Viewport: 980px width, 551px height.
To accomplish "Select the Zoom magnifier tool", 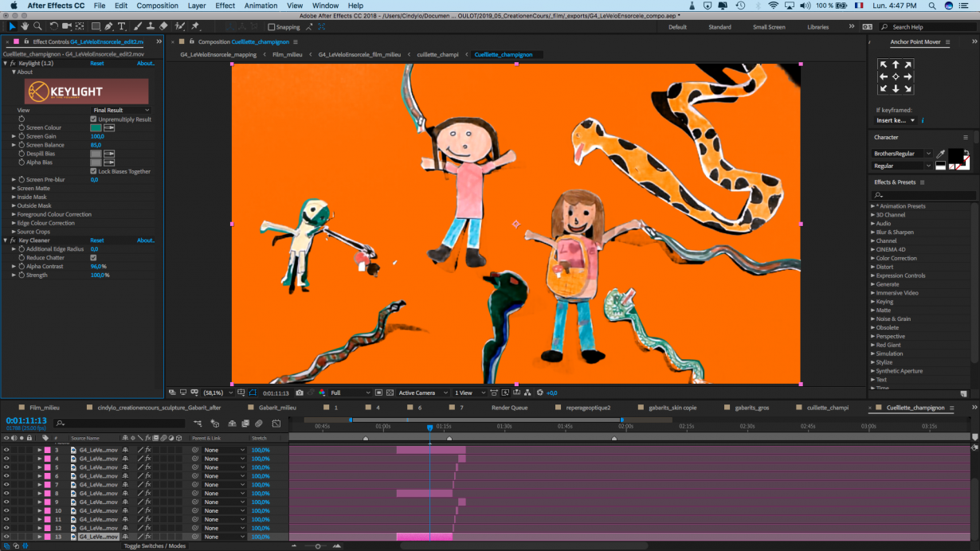I will click(x=37, y=26).
